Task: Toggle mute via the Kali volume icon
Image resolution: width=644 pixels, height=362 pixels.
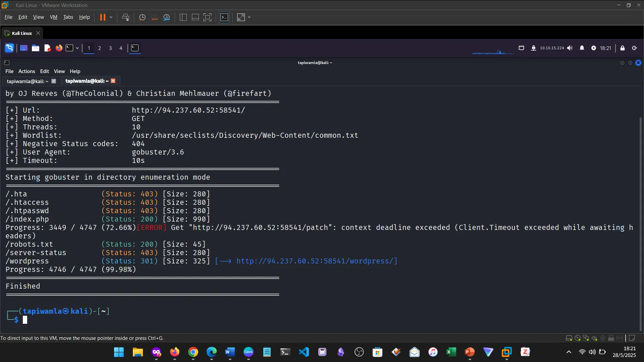Action: pos(570,48)
